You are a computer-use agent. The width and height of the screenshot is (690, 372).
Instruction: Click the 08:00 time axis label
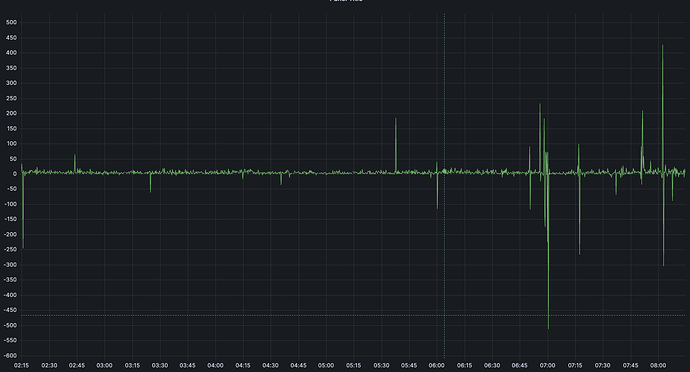click(658, 365)
